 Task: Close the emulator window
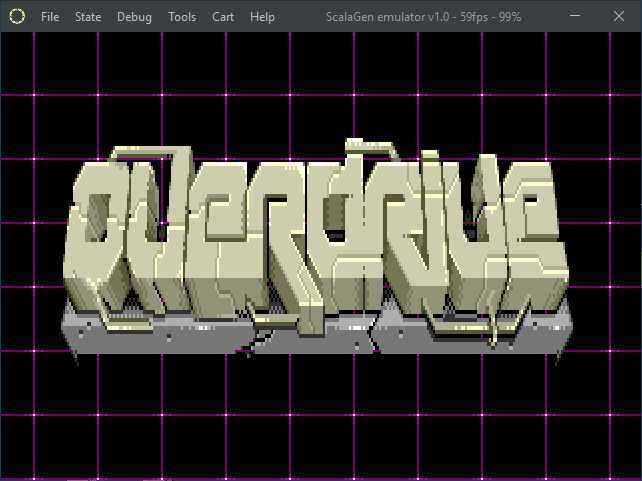(x=619, y=16)
